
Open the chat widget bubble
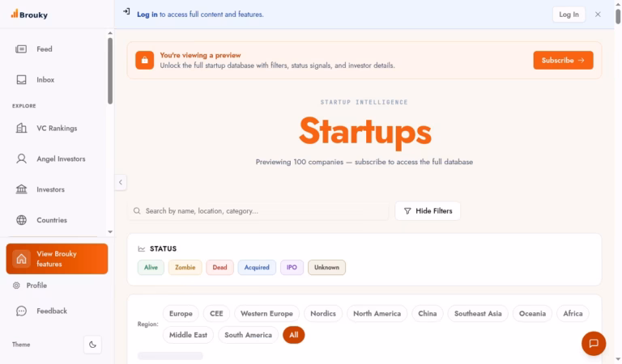(x=594, y=344)
